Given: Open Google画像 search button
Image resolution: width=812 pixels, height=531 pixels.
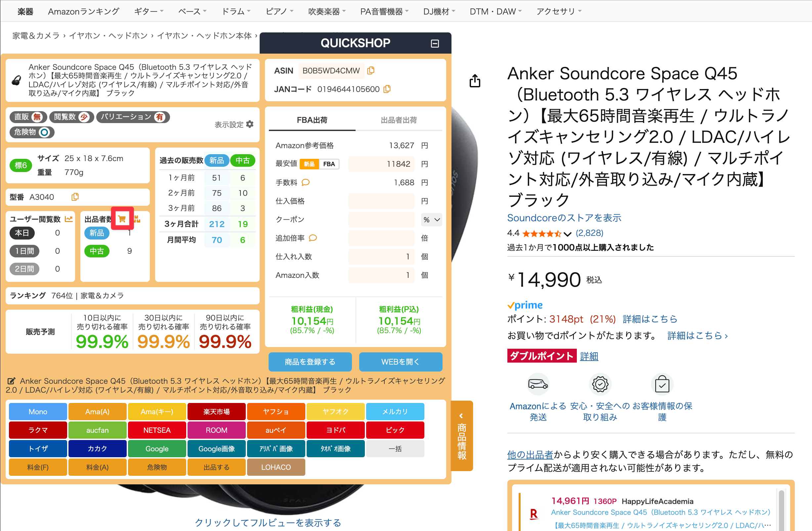Looking at the screenshot, I should [x=217, y=448].
